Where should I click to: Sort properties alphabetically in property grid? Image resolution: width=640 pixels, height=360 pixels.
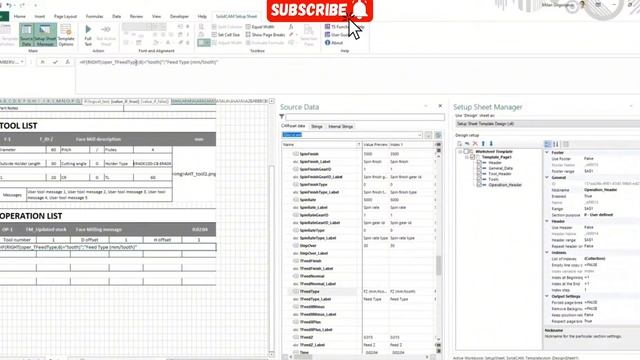click(x=556, y=144)
